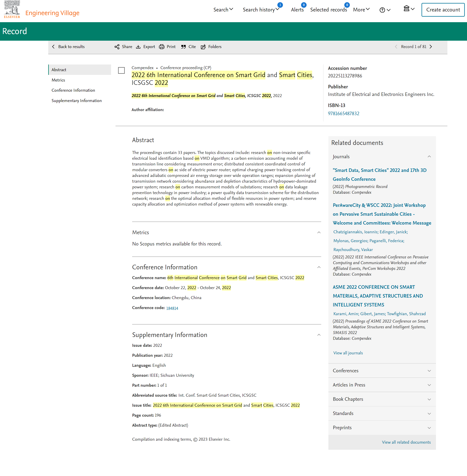Image resolution: width=467 pixels, height=476 pixels.
Task: Jump to Conference Information in sidebar
Action: (73, 90)
